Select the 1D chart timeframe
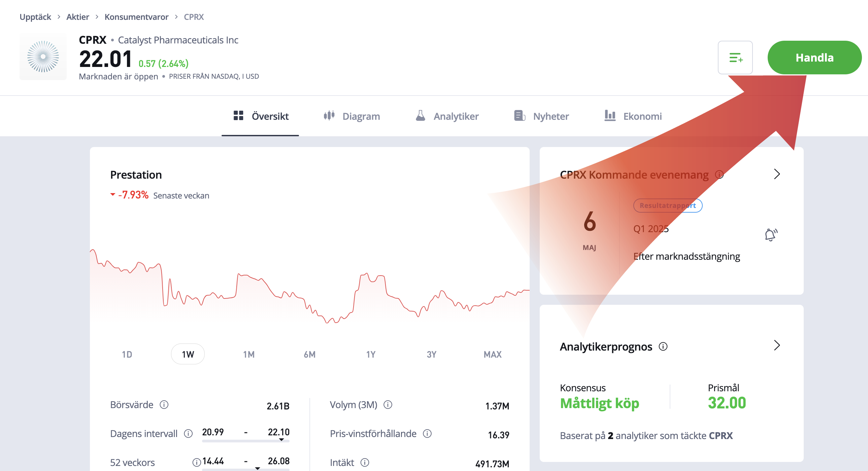 (x=127, y=354)
